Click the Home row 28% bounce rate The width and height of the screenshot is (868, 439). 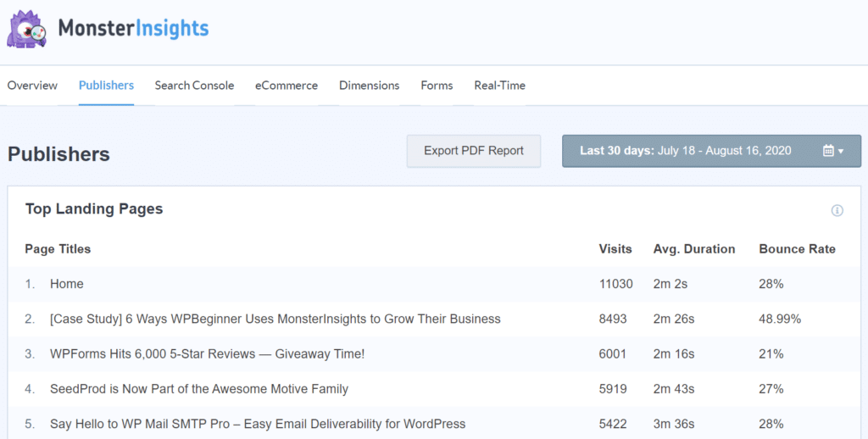click(x=771, y=284)
